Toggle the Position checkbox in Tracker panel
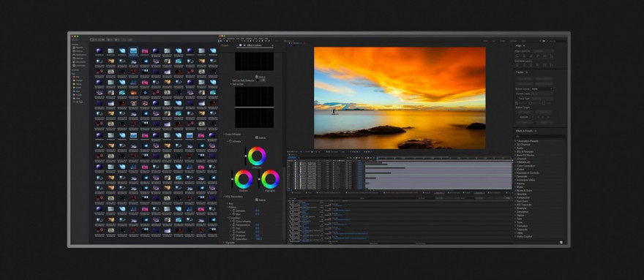This screenshot has width=644, height=280. point(517,103)
